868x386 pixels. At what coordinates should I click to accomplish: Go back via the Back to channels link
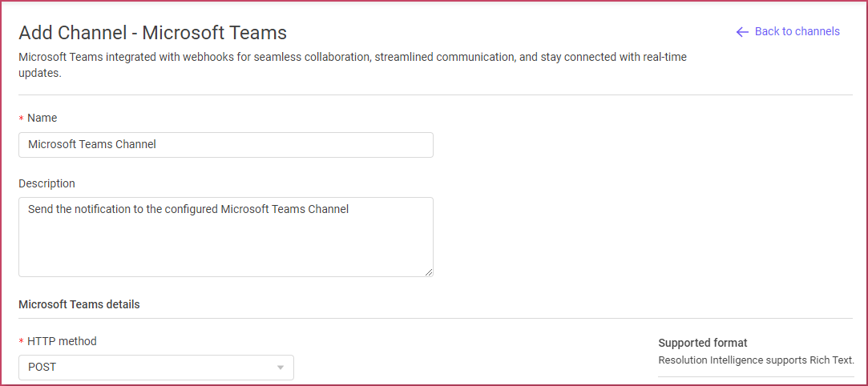[x=788, y=31]
